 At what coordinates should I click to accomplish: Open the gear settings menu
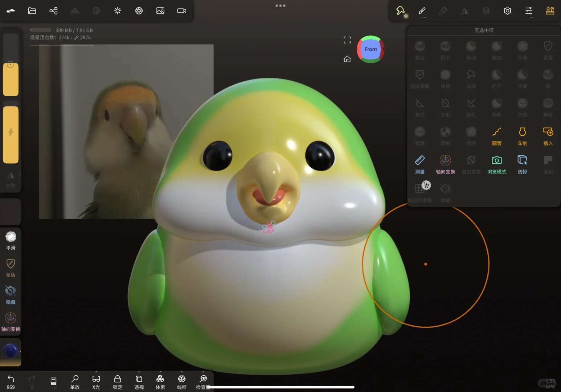pyautogui.click(x=508, y=11)
